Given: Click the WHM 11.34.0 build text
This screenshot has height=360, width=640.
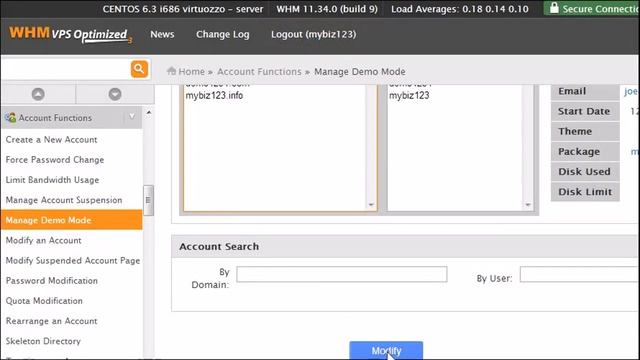Looking at the screenshot, I should tap(327, 9).
